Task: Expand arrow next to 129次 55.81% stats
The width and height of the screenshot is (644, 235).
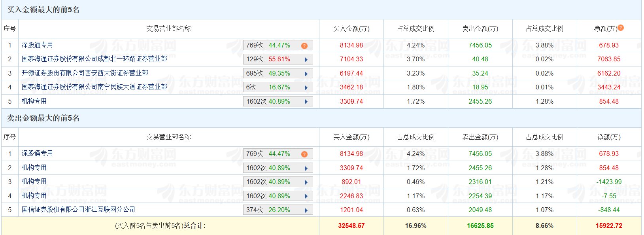Action: pyautogui.click(x=306, y=60)
